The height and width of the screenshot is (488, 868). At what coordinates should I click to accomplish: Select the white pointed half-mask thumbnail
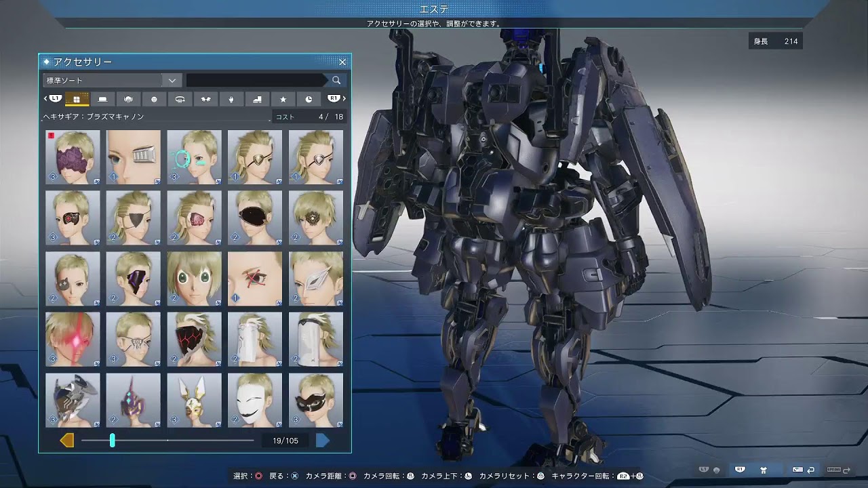click(x=316, y=279)
